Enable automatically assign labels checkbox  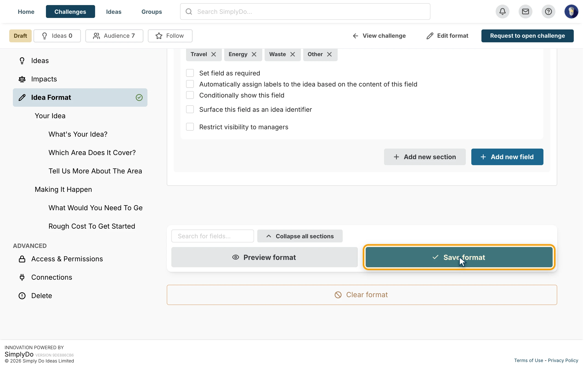[x=190, y=84]
